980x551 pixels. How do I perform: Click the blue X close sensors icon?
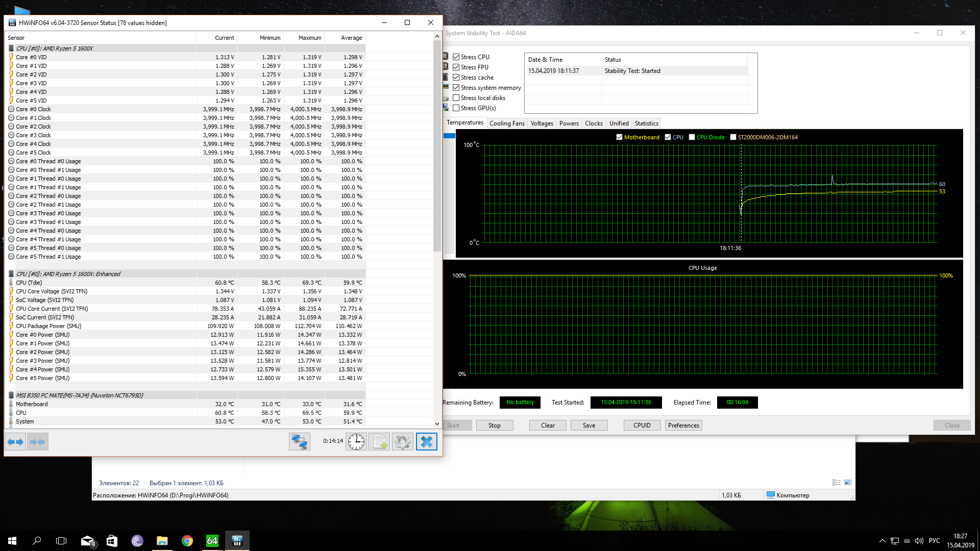427,442
